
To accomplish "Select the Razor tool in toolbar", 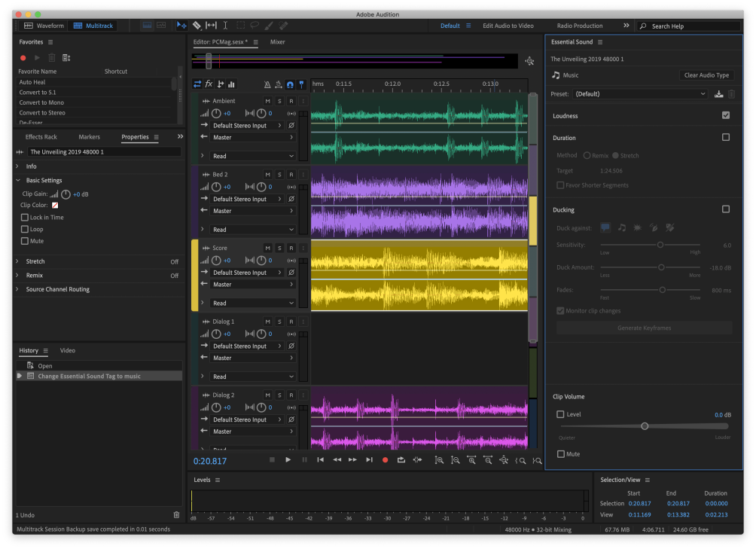I will (197, 26).
